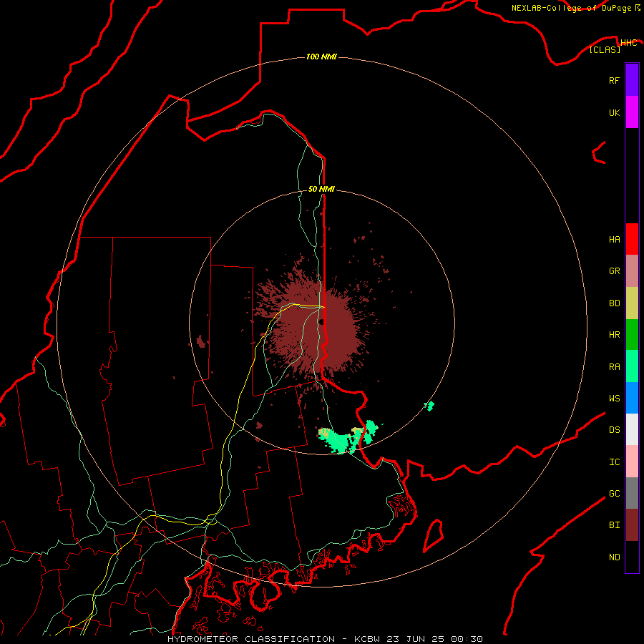The width and height of the screenshot is (644, 644).
Task: Click the HHC product label
Action: click(x=628, y=43)
